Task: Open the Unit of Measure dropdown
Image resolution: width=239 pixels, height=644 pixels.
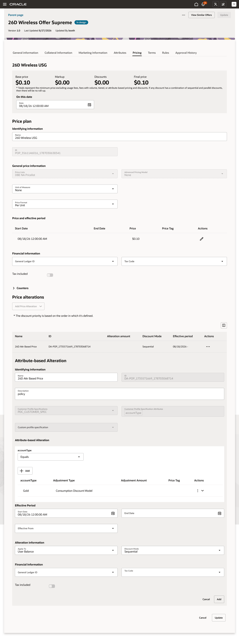Action: 65,189
